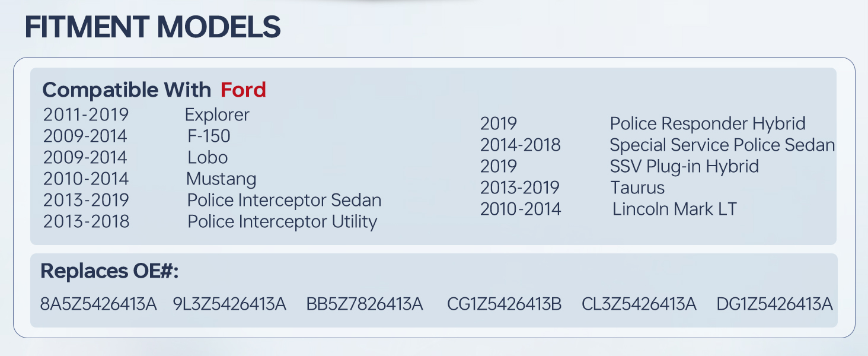Select the Lobo model text
The width and height of the screenshot is (868, 356).
(208, 157)
